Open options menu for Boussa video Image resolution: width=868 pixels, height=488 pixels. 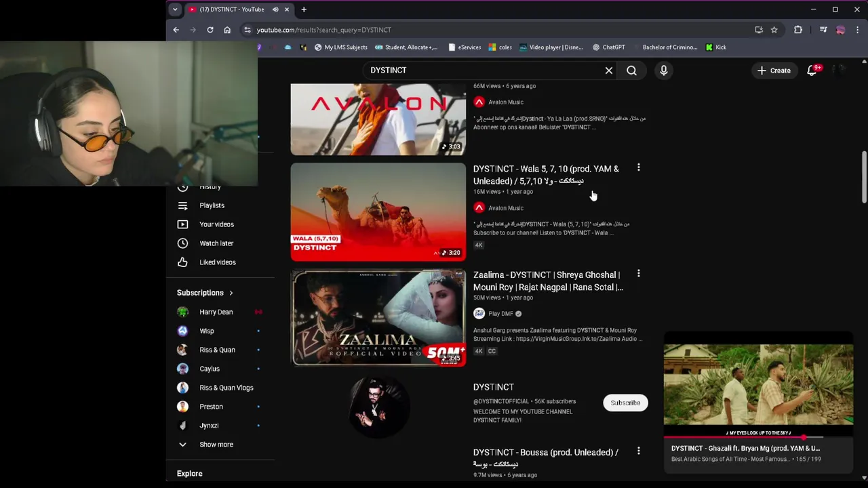coord(638,451)
